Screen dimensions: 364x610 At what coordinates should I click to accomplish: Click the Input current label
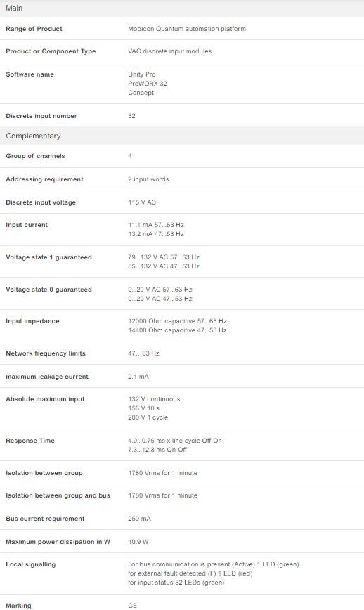27,225
